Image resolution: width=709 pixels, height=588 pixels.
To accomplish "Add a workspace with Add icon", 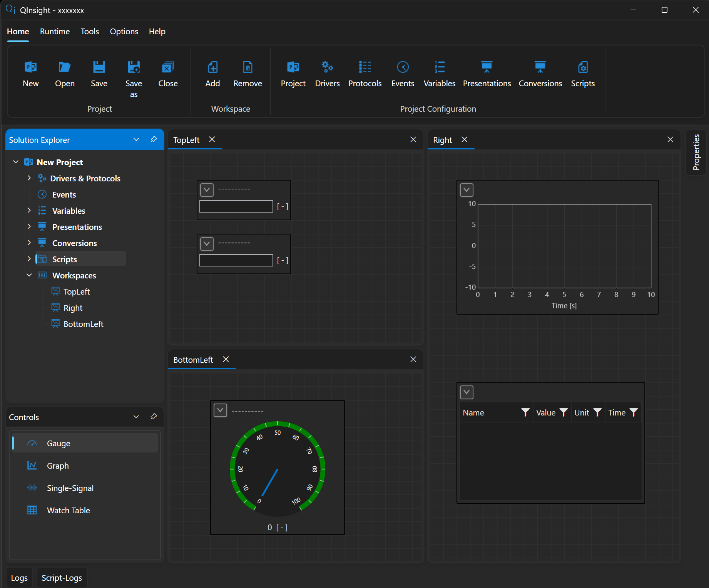I will tap(212, 67).
